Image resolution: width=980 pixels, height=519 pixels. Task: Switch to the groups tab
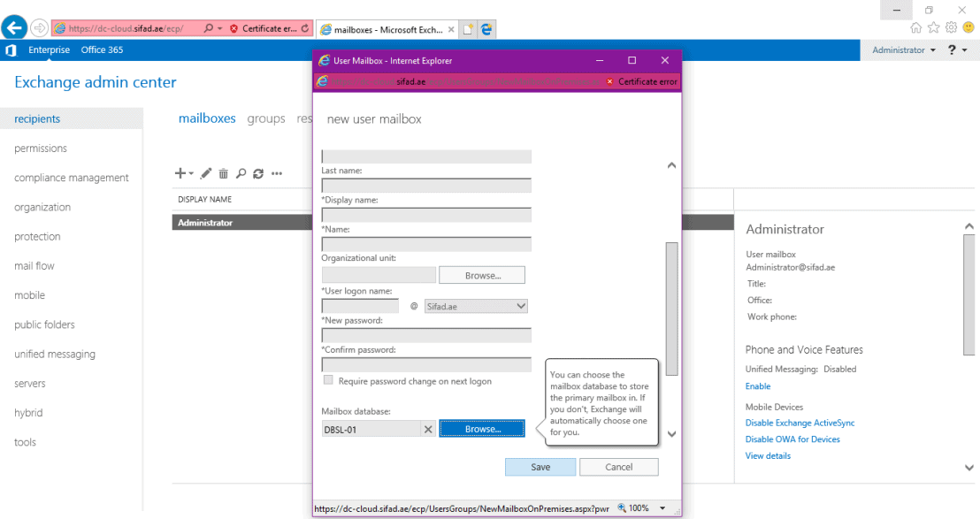point(265,118)
